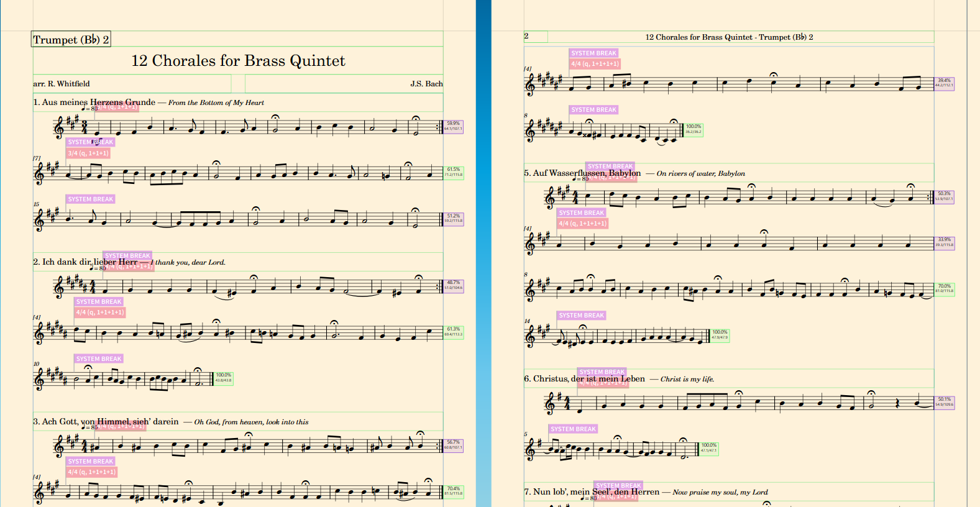The height and width of the screenshot is (507, 980).
Task: Select the 4/4 signpost above the 39.4% system
Action: point(595,64)
